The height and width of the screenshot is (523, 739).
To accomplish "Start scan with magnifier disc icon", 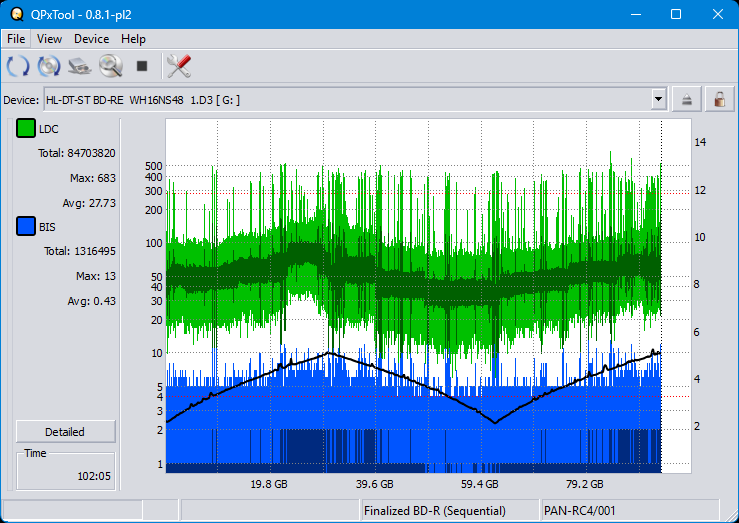I will pos(111,66).
